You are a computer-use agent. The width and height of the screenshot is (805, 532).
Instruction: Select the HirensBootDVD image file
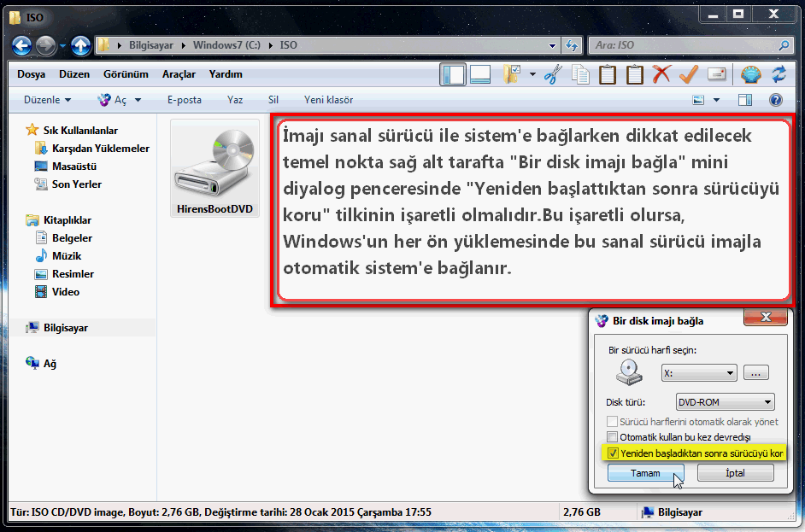click(214, 167)
